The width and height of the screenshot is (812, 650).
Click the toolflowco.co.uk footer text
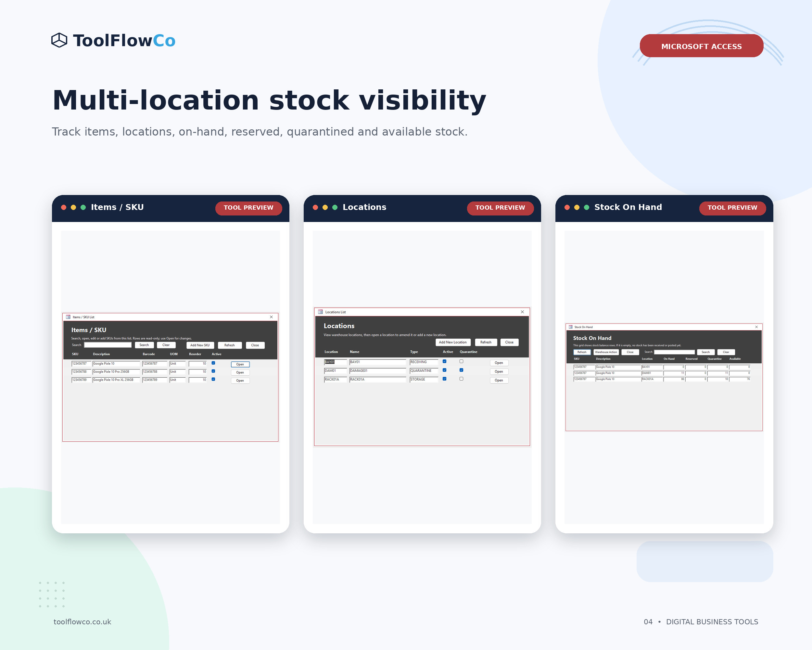(x=82, y=622)
